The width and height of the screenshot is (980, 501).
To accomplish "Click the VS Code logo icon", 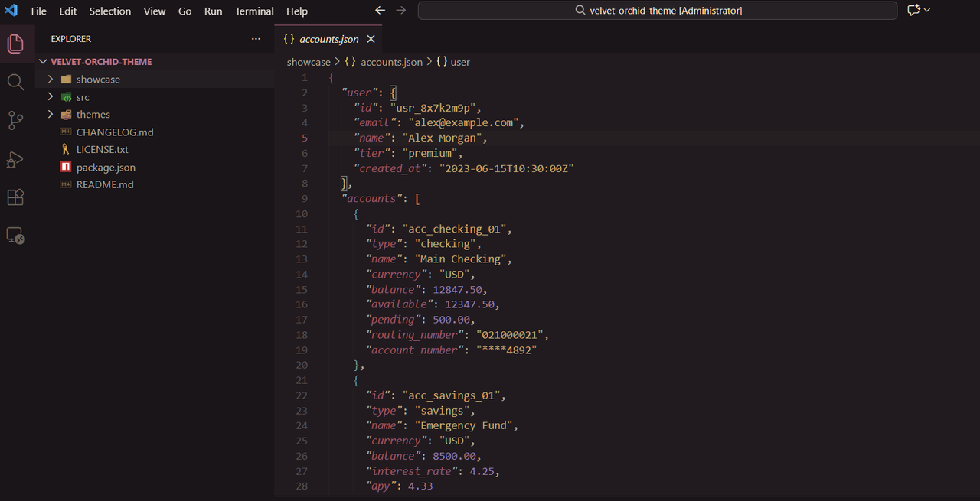I will [x=11, y=11].
